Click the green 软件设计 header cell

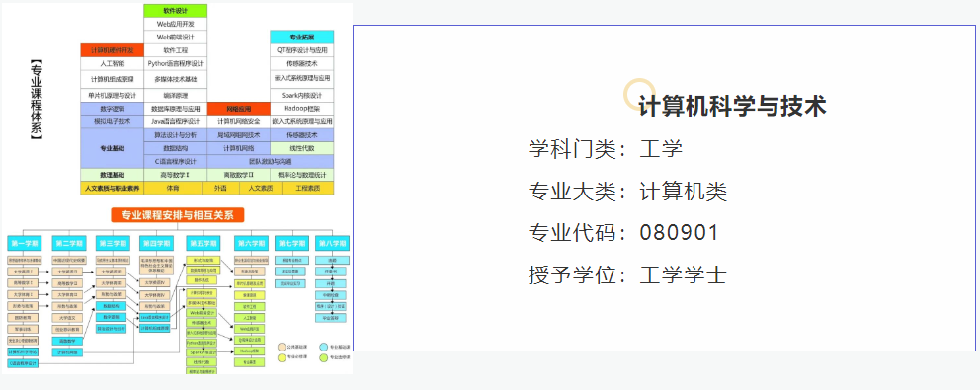point(175,11)
